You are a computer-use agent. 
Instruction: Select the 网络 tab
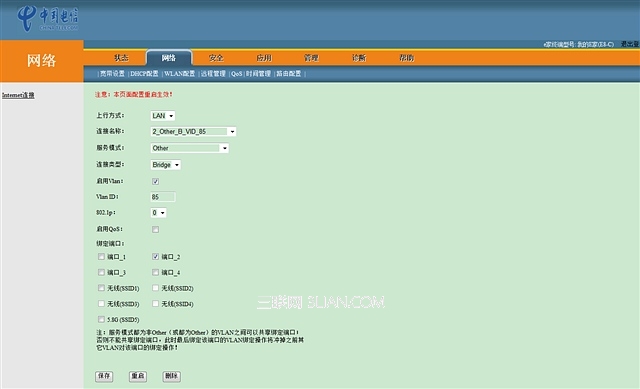click(169, 58)
